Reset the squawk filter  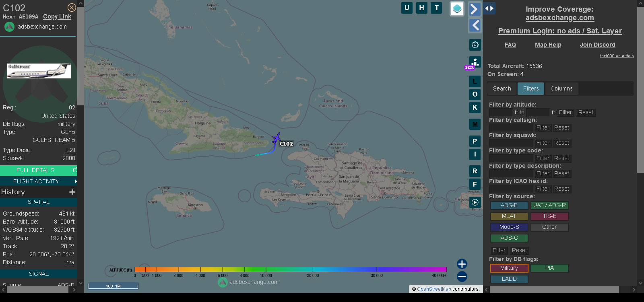pyautogui.click(x=561, y=143)
